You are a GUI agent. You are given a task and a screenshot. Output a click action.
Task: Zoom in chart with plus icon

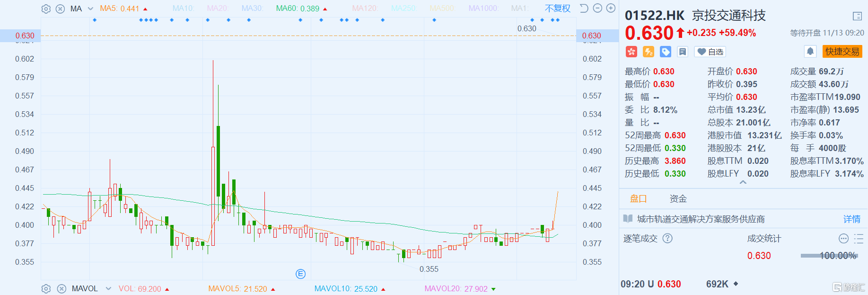click(611, 8)
